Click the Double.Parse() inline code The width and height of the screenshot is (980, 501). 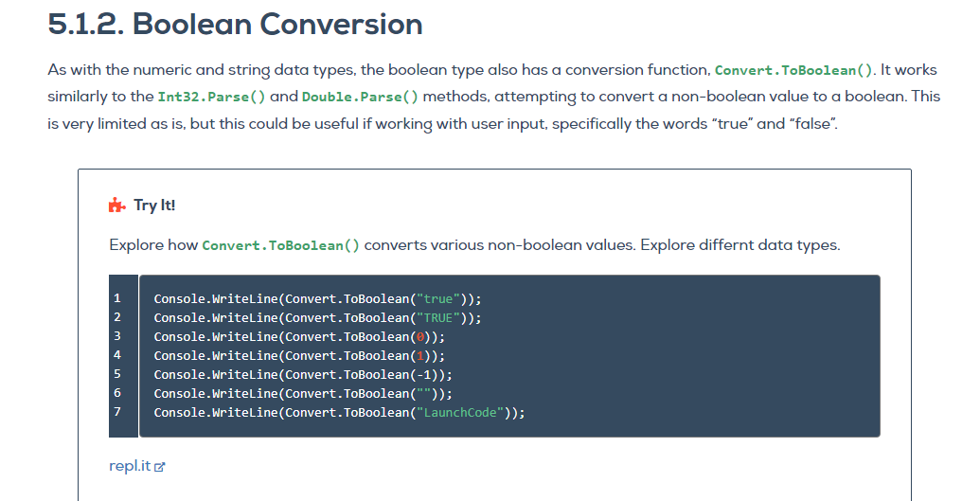[360, 97]
